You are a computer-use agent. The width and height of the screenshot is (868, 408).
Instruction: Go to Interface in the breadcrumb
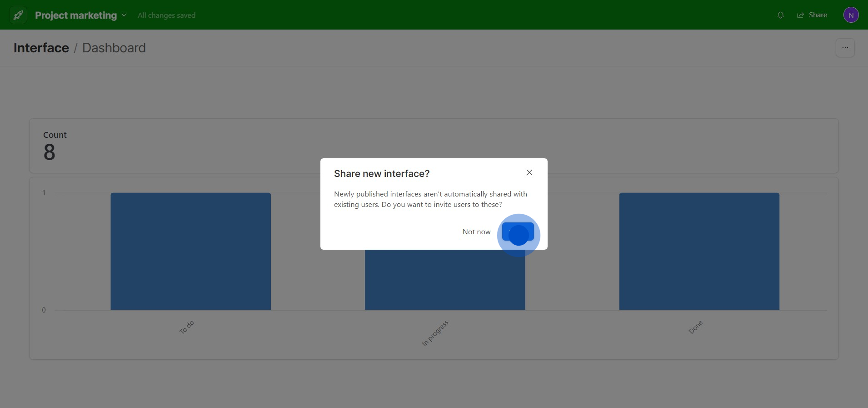point(41,48)
